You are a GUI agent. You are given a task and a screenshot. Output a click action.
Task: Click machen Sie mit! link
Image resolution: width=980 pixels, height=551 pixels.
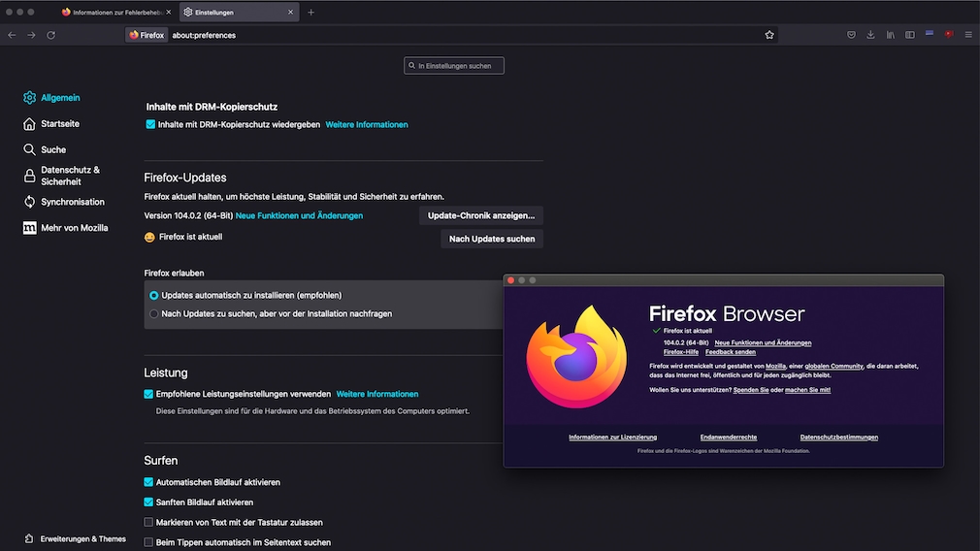[x=807, y=390]
